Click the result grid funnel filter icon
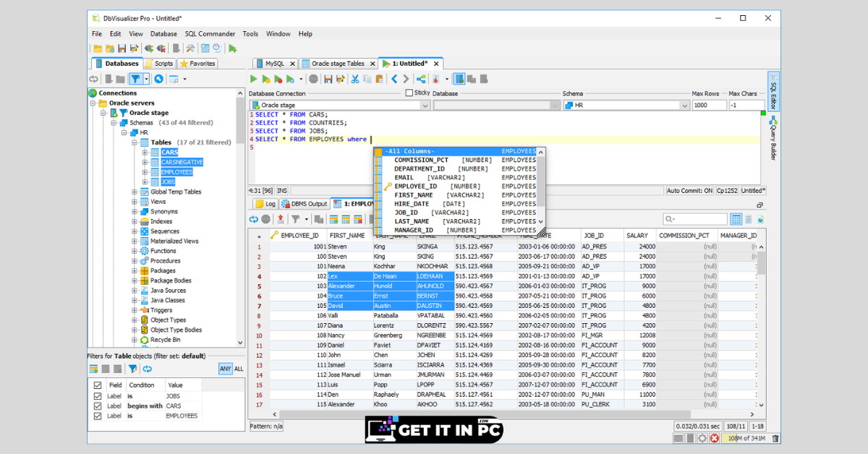Image resolution: width=868 pixels, height=454 pixels. pyautogui.click(x=295, y=219)
